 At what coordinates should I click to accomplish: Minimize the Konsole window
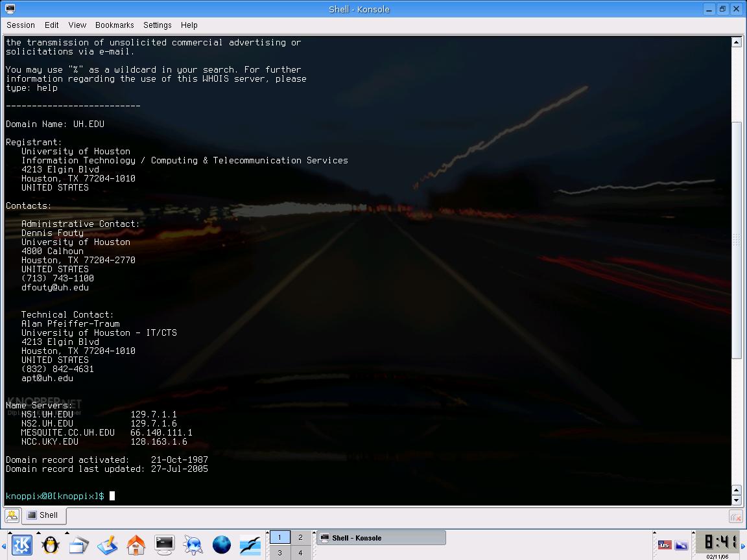[x=709, y=9]
